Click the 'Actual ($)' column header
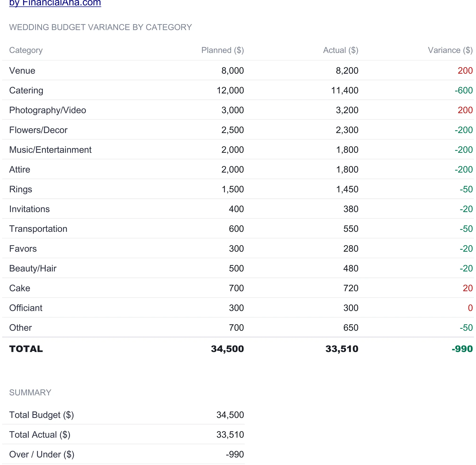Screen dimensions: 476x465 tap(341, 50)
